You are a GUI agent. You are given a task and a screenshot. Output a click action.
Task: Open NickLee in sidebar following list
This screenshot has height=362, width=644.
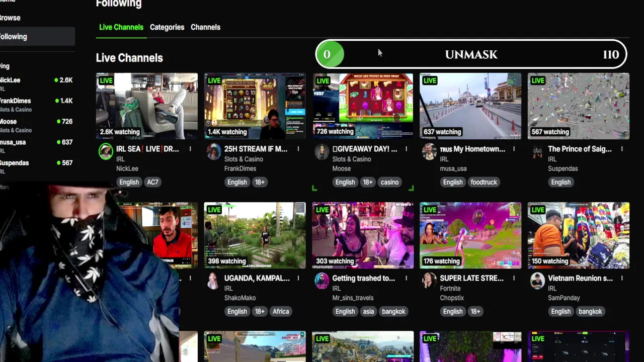(36, 83)
